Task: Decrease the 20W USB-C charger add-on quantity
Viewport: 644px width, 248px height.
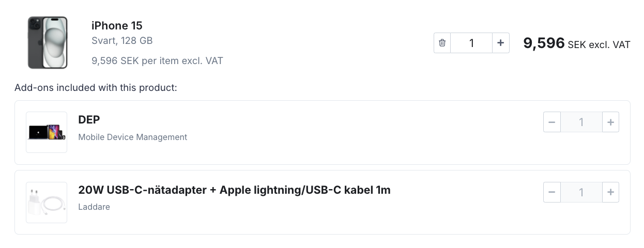Action: tap(551, 192)
